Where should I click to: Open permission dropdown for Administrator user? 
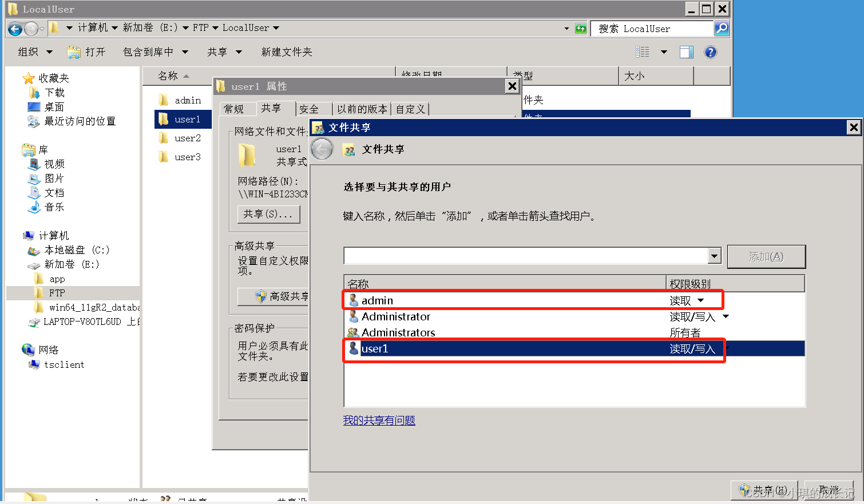click(x=726, y=316)
